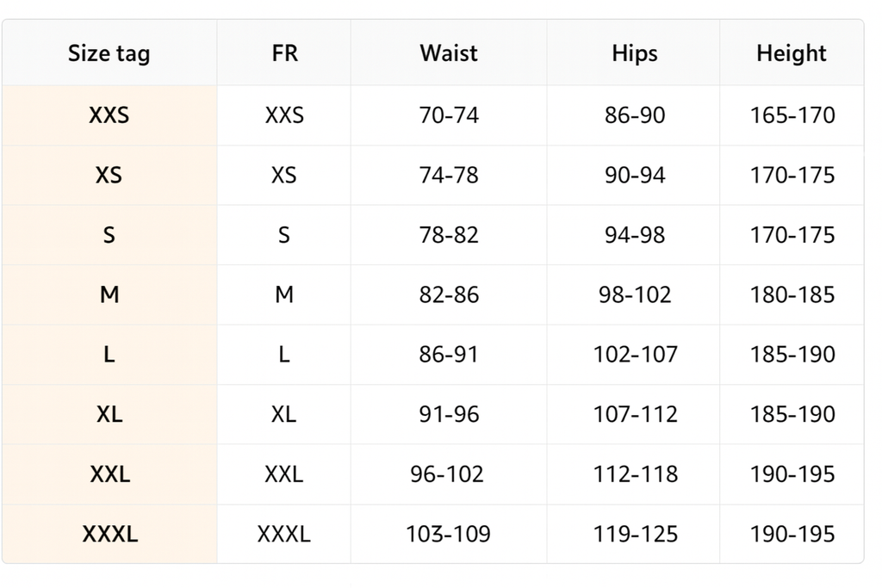The image size is (882, 588).
Task: Click the waist value 70-74
Action: pos(449,115)
